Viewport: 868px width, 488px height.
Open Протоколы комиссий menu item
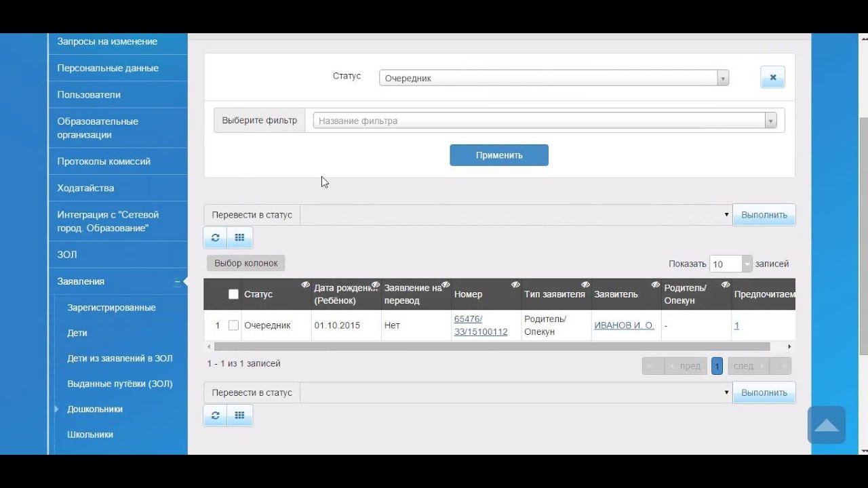(x=104, y=161)
